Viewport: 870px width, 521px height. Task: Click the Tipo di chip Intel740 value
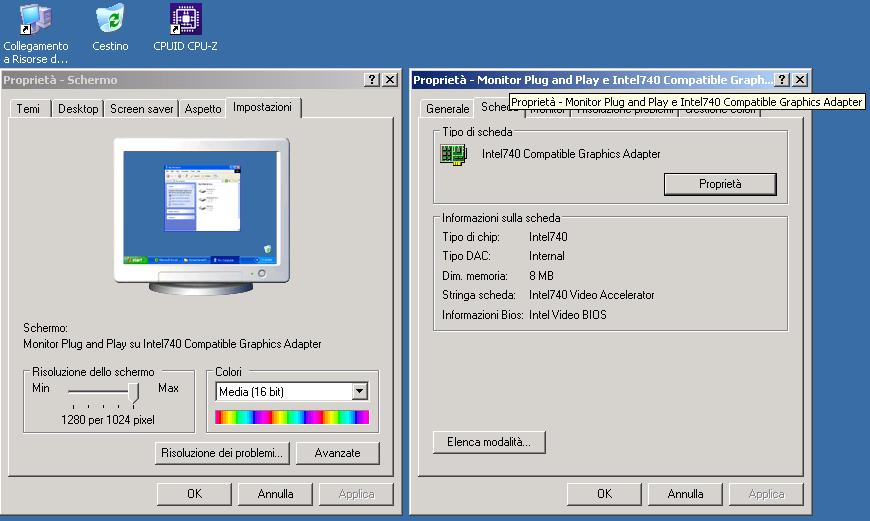(x=548, y=237)
